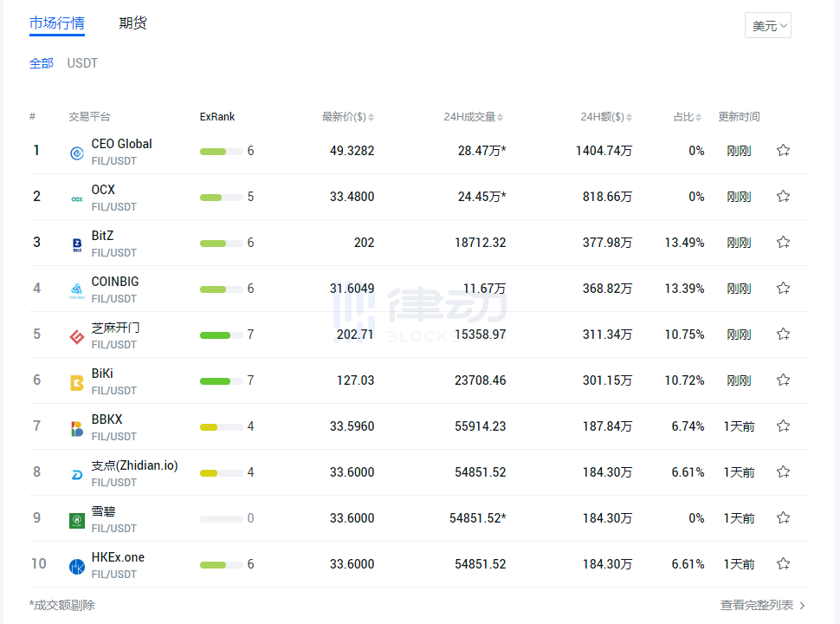Open the 美元 currency dropdown

click(x=767, y=25)
